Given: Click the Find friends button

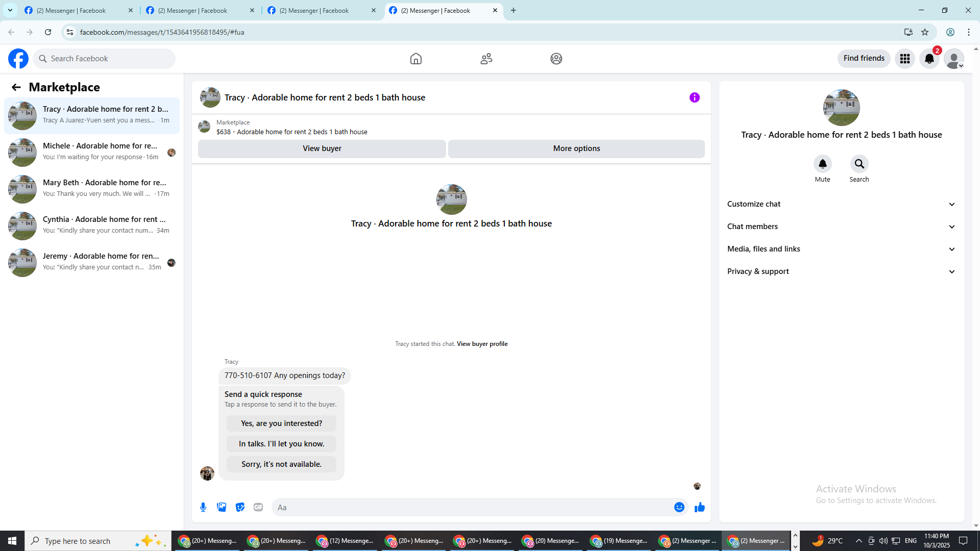Looking at the screenshot, I should (x=864, y=58).
